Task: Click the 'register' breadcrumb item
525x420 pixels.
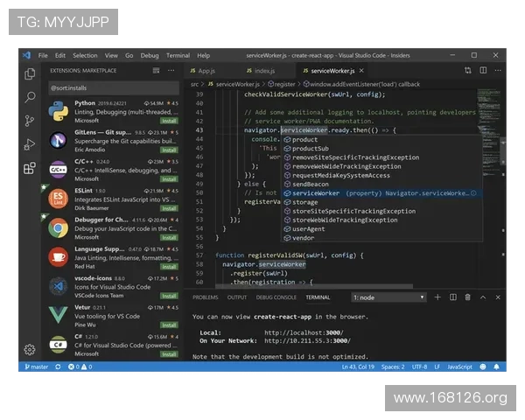Action: pos(281,84)
